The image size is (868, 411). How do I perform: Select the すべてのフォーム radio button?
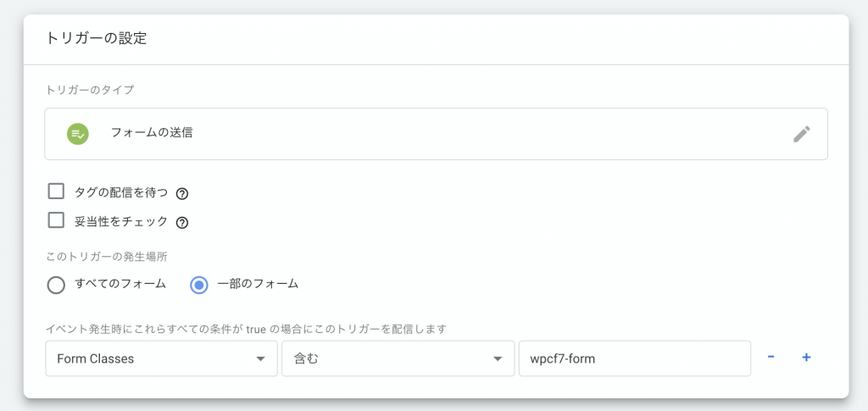[x=56, y=285]
